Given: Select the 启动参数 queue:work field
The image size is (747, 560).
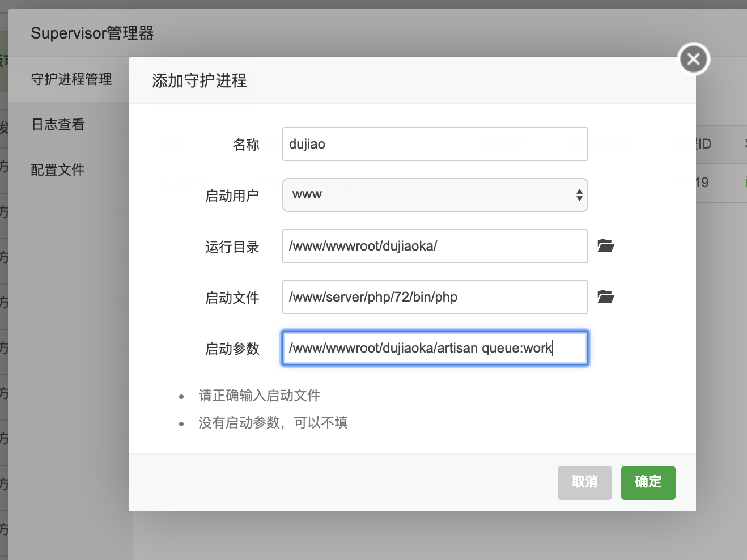Looking at the screenshot, I should click(x=435, y=348).
